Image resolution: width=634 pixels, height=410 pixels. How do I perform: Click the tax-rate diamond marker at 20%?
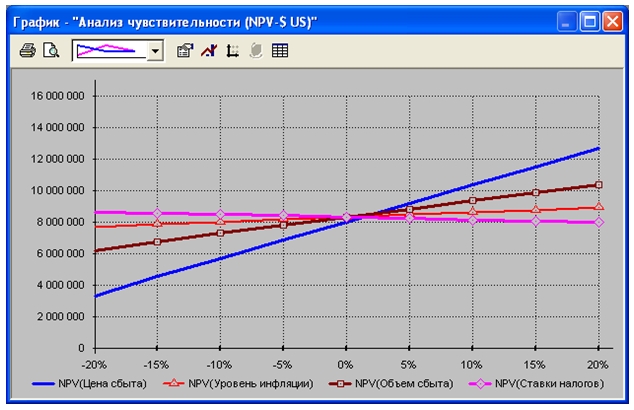click(599, 222)
